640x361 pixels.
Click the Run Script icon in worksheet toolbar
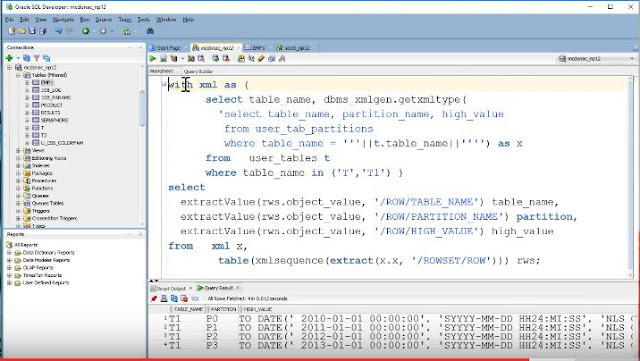coord(163,58)
